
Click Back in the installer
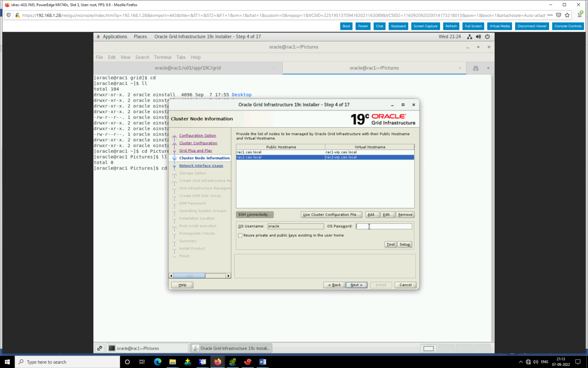click(334, 285)
